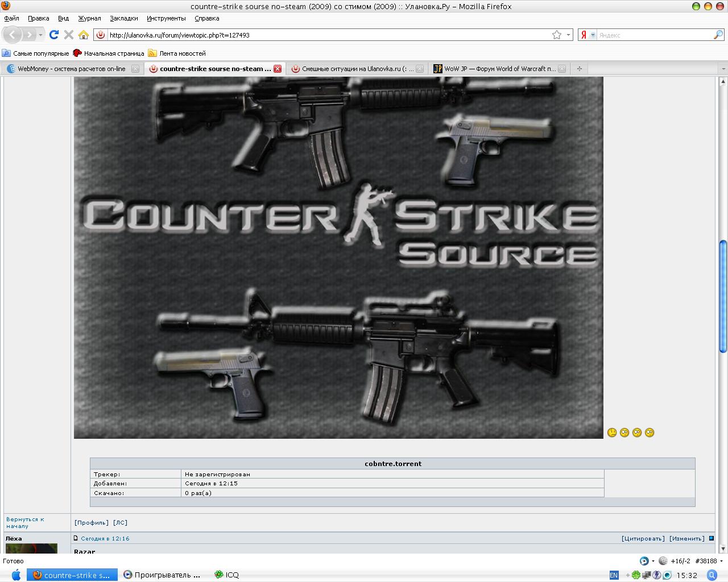Click the Reload page icon
The height and width of the screenshot is (582, 728).
point(54,35)
